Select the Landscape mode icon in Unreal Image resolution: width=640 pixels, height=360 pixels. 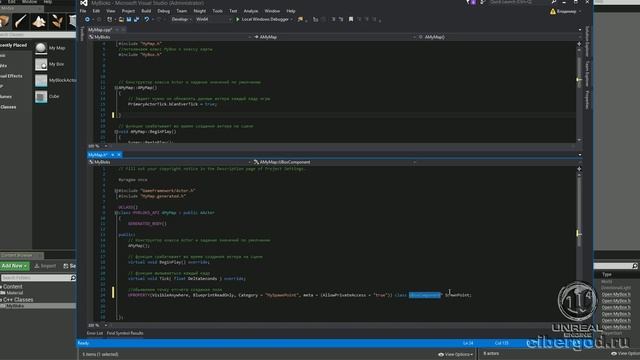coord(39,21)
